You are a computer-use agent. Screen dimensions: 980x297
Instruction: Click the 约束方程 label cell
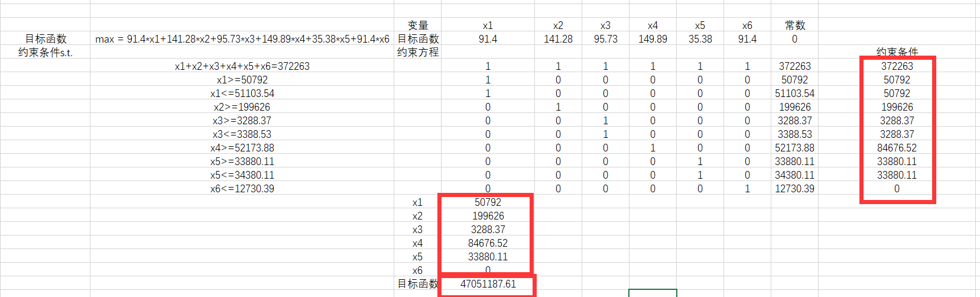[418, 53]
